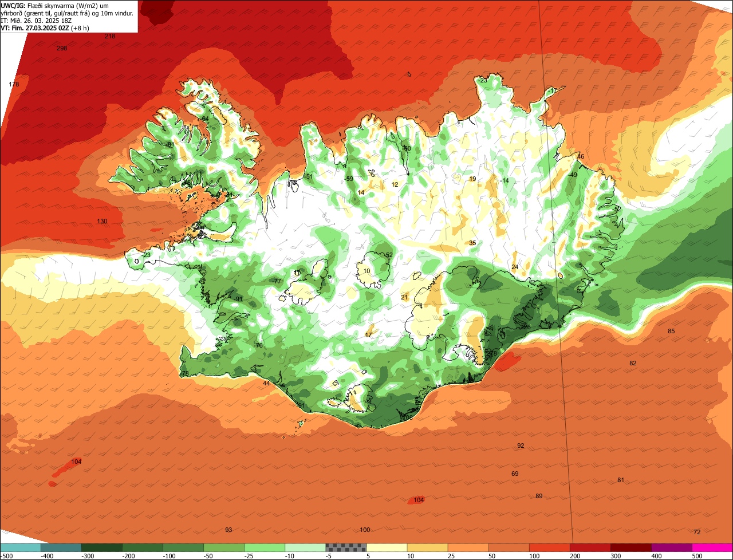This screenshot has height=560, width=733.
Task: Click the map value 81
Action: coord(621,480)
